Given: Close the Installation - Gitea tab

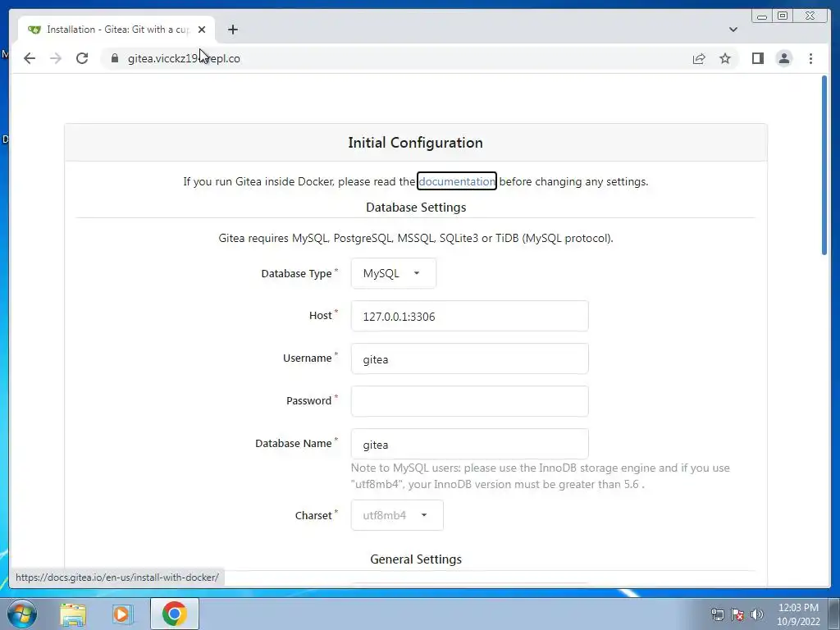Looking at the screenshot, I should tap(202, 30).
